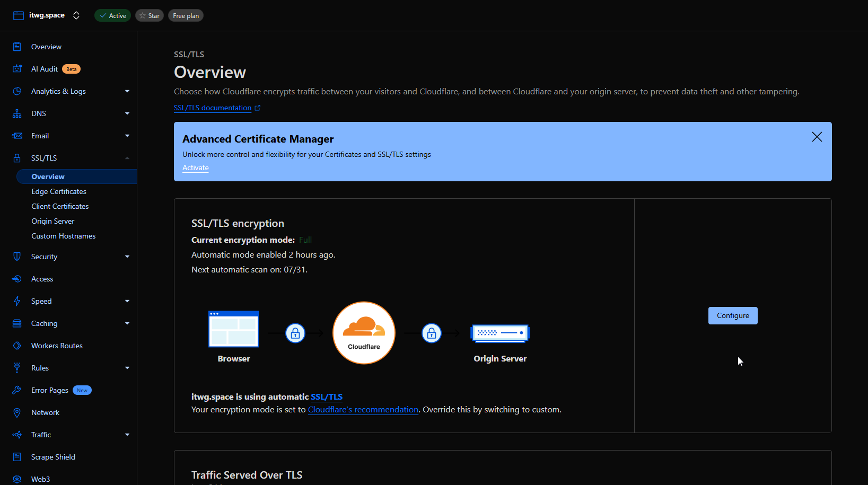Click the Traffic routing icon

click(x=17, y=435)
